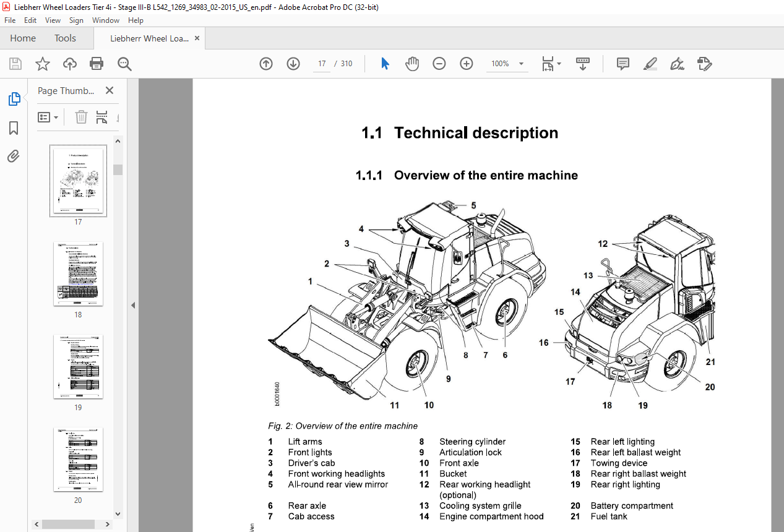Image resolution: width=784 pixels, height=532 pixels.
Task: Click the 'Fig. 2: Overview of the entire machine' caption
Action: point(343,426)
